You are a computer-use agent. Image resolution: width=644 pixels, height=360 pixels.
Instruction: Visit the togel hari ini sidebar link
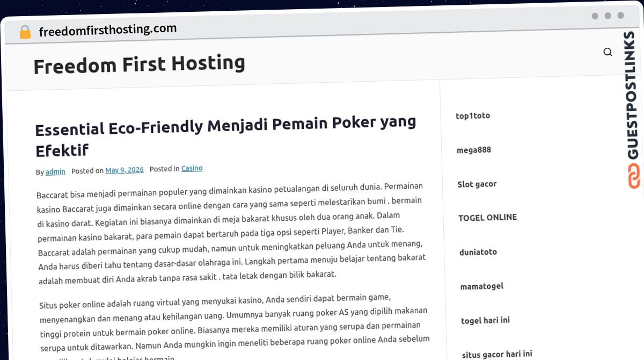[486, 321]
